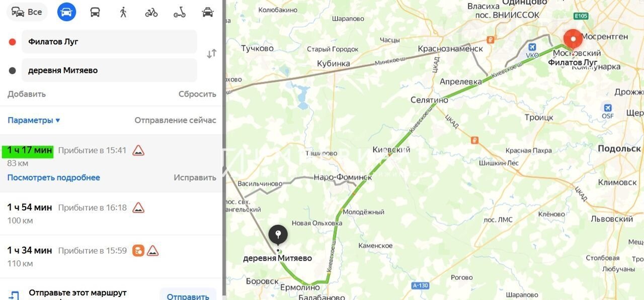Image resolution: width=644 pixels, height=300 pixels.
Task: Select the bicycle route icon
Action: coord(151,12)
